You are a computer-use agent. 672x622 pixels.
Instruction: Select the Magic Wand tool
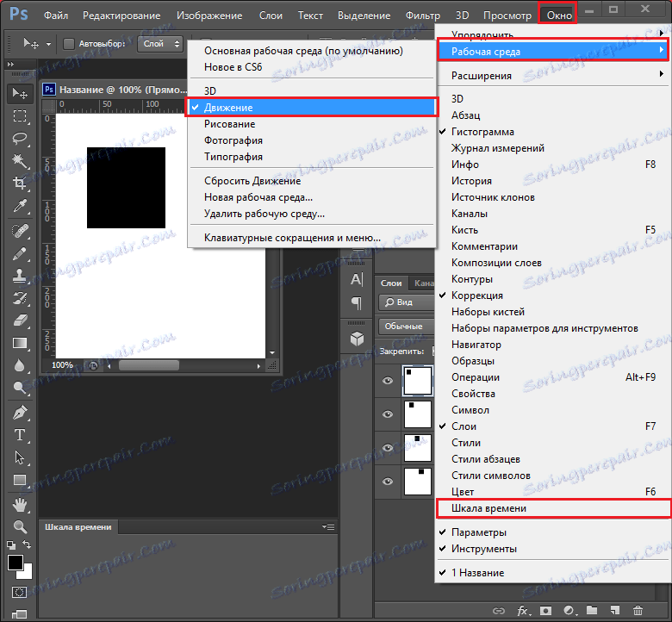(20, 161)
